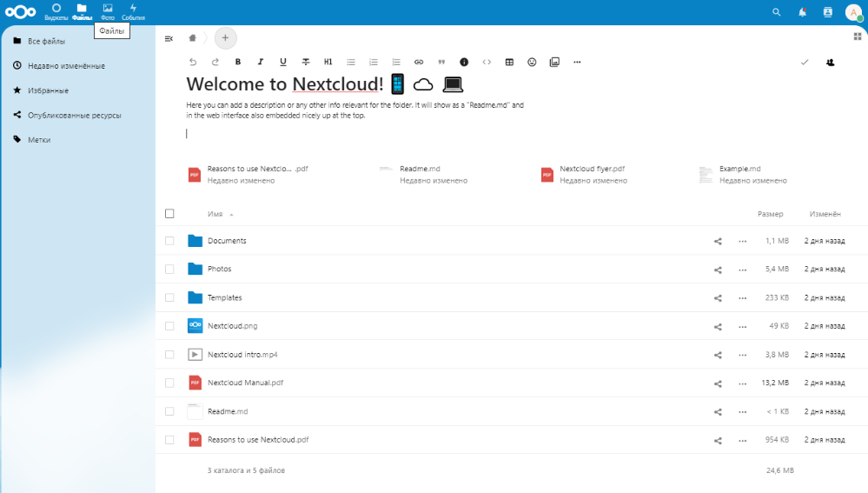Insert a numbered list

pos(374,62)
